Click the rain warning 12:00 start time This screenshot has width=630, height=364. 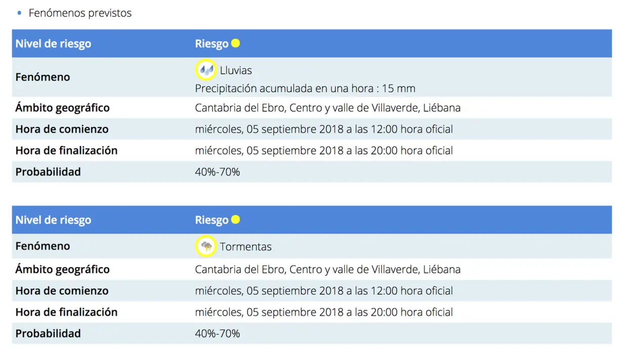tap(384, 129)
